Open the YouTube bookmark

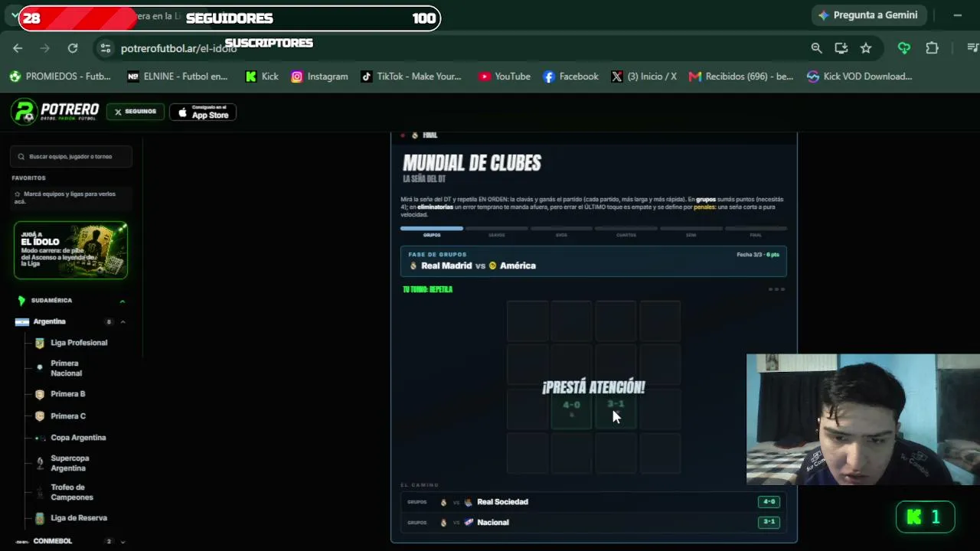click(x=505, y=77)
